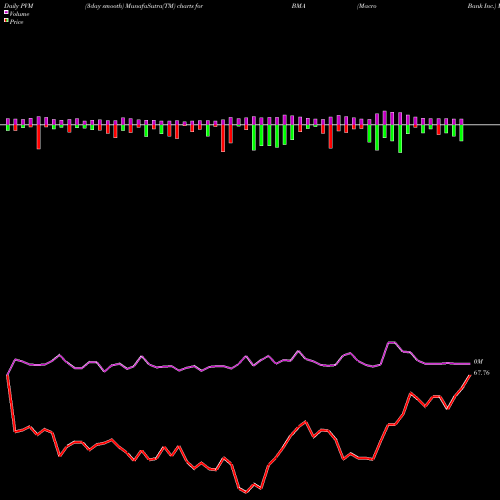Click the Volume legend color swatch
500x500 pixels.
coord(6,12)
